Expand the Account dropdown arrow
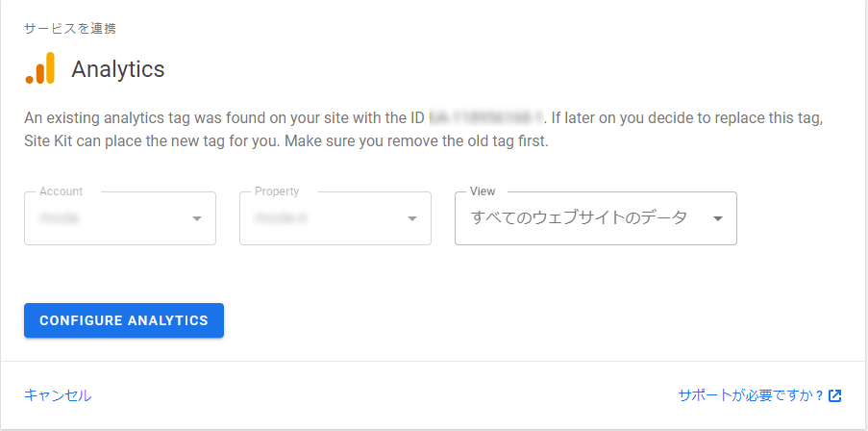 point(196,218)
